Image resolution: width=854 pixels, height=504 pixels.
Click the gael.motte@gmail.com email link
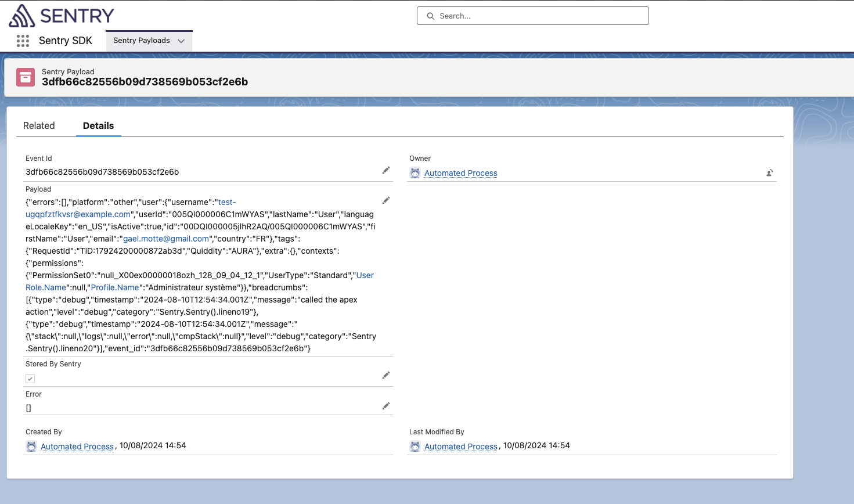coord(166,239)
